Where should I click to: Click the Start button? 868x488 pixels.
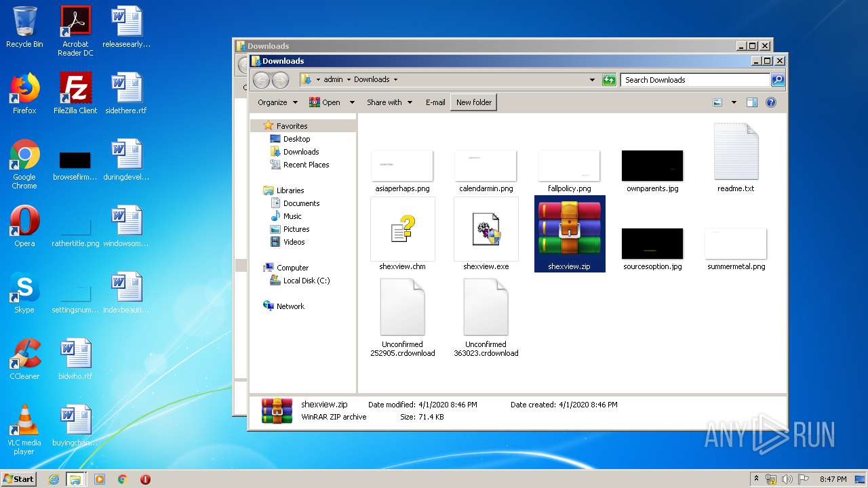click(19, 479)
